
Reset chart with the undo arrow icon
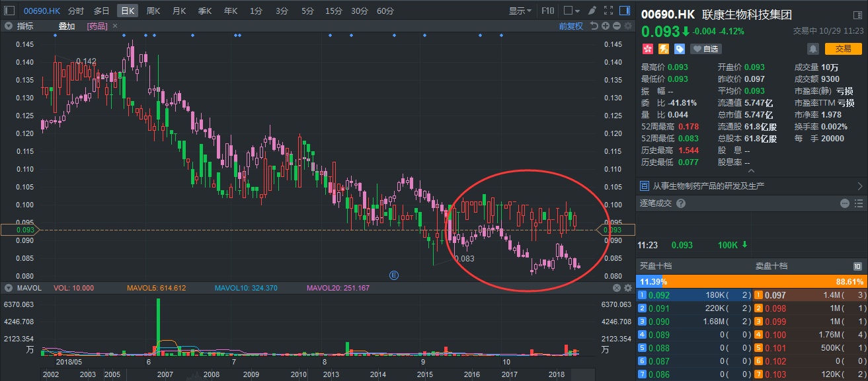click(594, 26)
